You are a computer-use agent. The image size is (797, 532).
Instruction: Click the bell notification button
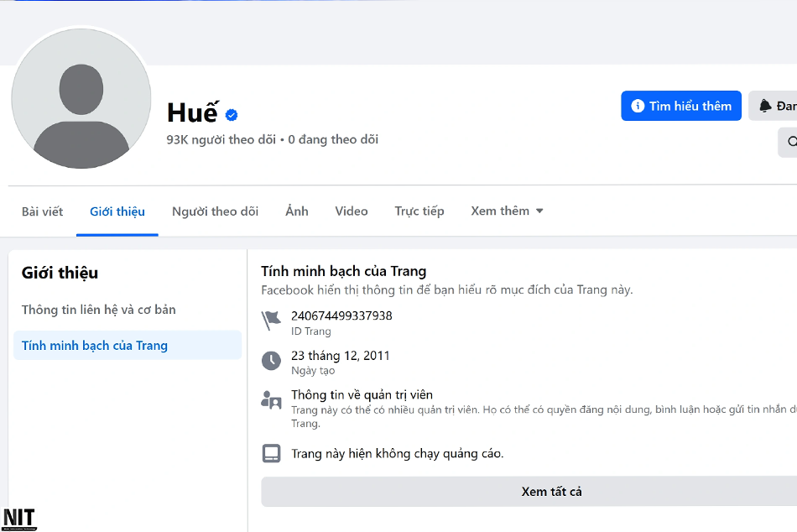[774, 106]
